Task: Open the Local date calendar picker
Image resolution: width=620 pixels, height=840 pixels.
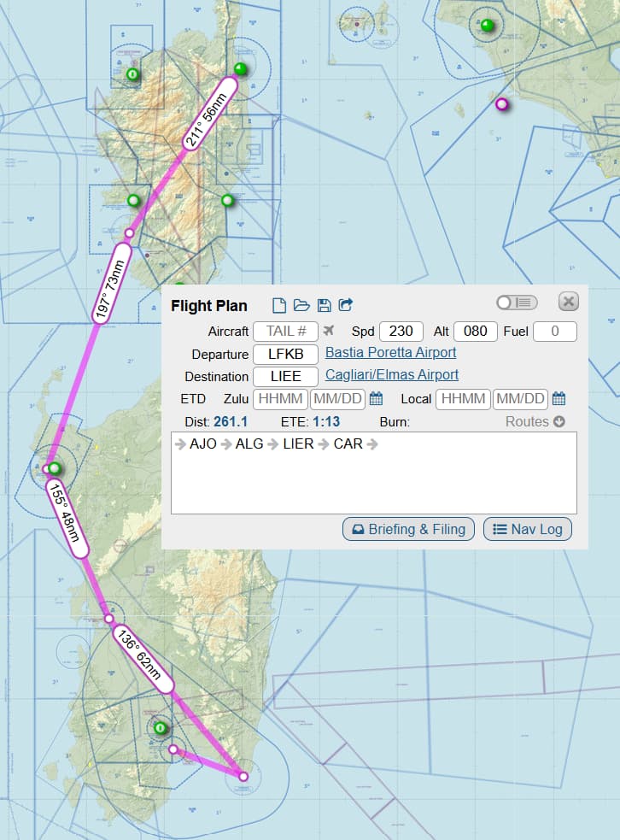Action: (x=559, y=399)
